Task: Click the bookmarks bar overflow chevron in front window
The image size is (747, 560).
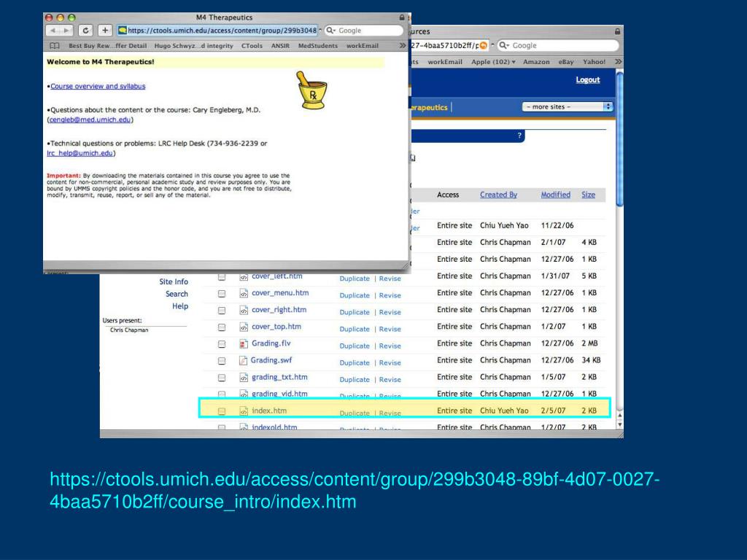Action: pos(403,45)
